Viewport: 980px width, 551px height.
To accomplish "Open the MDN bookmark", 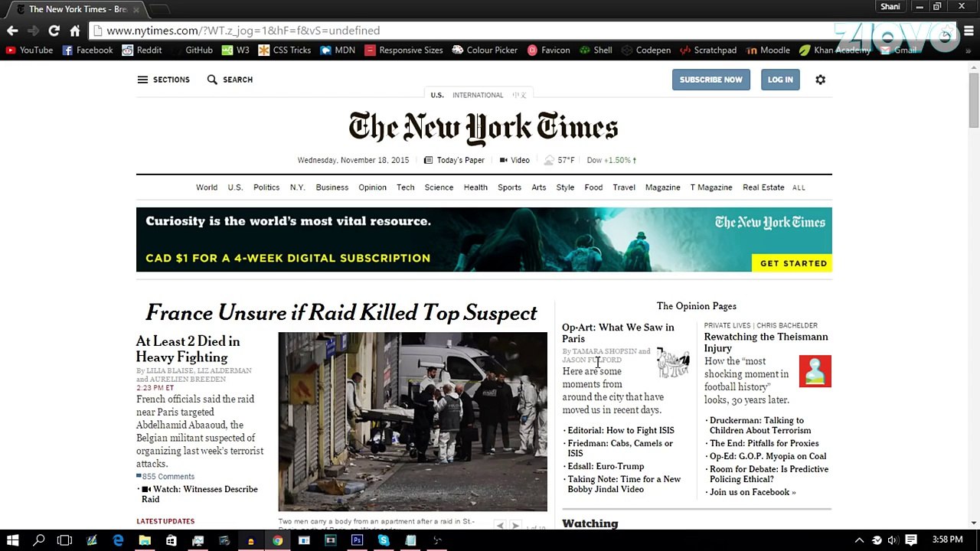I will (x=338, y=50).
